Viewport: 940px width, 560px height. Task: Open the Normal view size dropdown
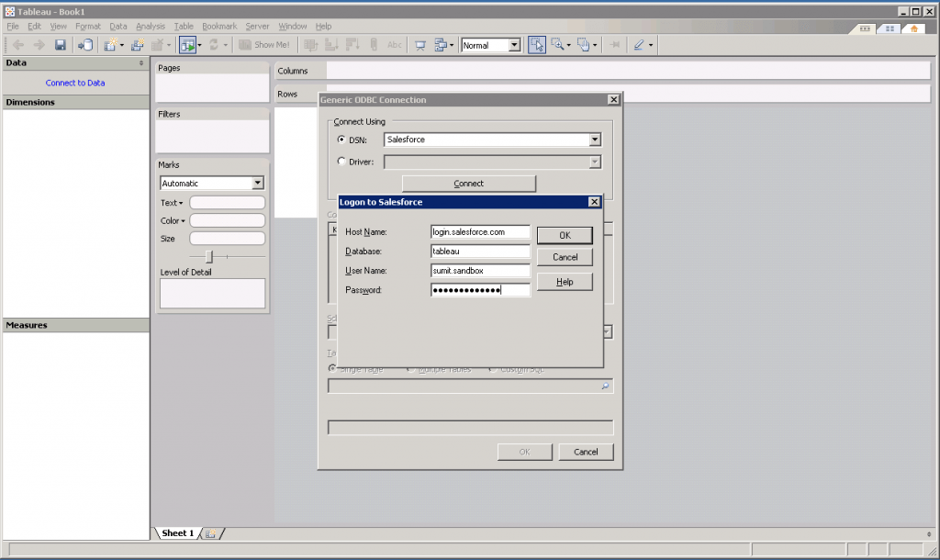[514, 45]
